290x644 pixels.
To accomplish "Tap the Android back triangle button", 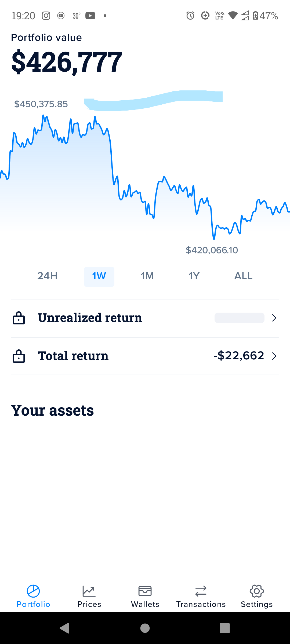I will coord(64,628).
